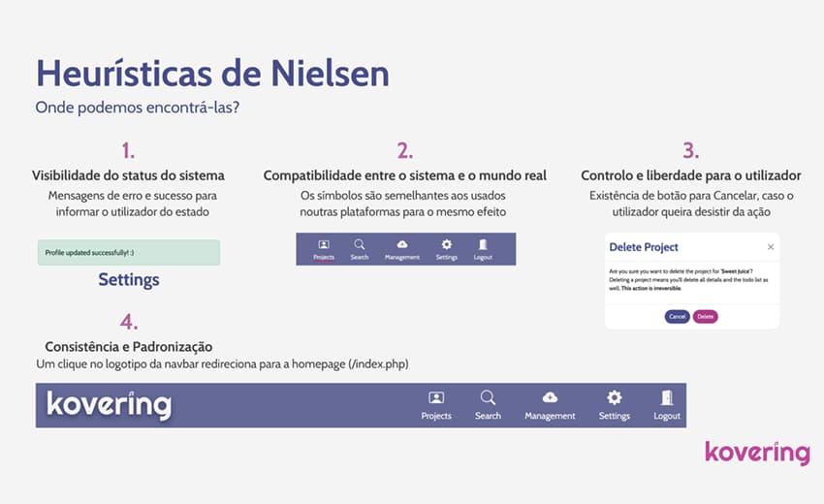Click the green 'Profile updated successfully!' message
The image size is (824, 504).
(129, 253)
